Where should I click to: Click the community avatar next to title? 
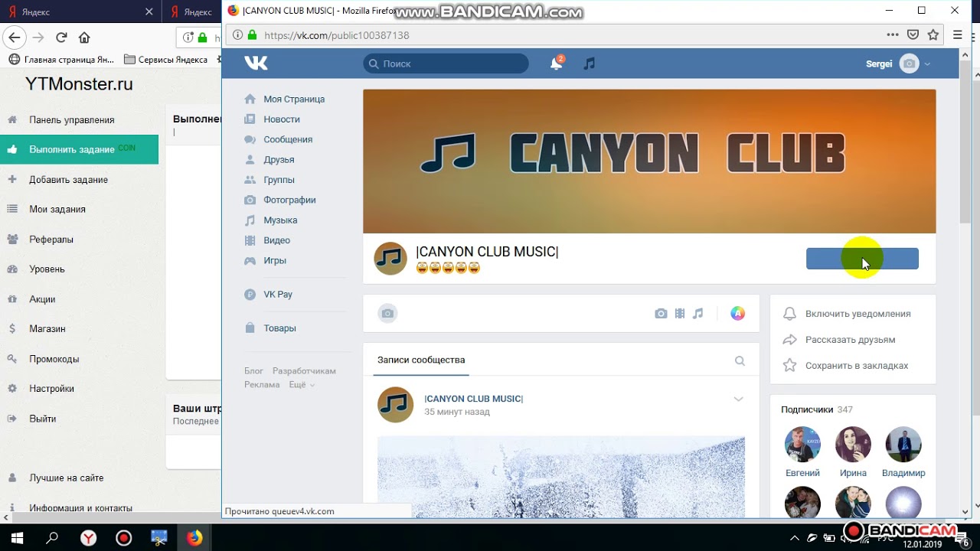[390, 259]
